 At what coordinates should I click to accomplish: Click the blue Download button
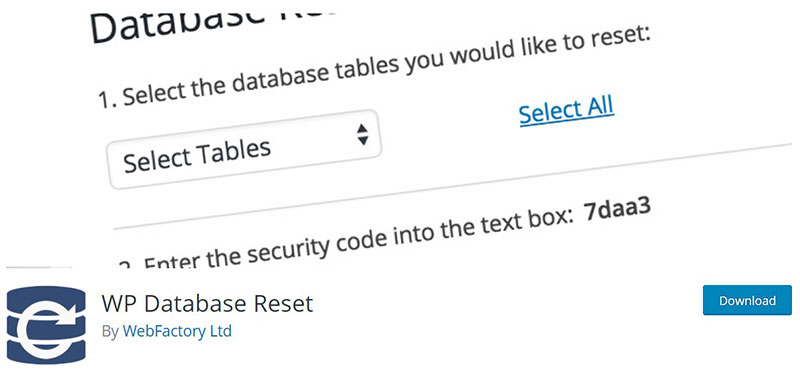747,300
